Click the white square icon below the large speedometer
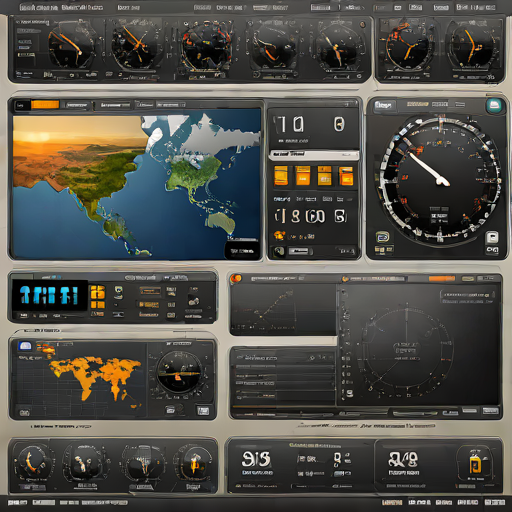This screenshot has height=512, width=512. pyautogui.click(x=492, y=237)
